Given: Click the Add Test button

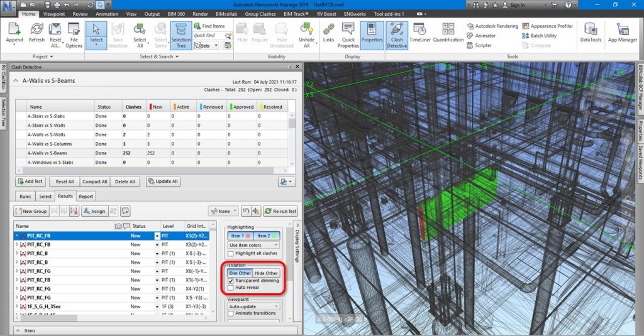Looking at the screenshot, I should [x=30, y=182].
